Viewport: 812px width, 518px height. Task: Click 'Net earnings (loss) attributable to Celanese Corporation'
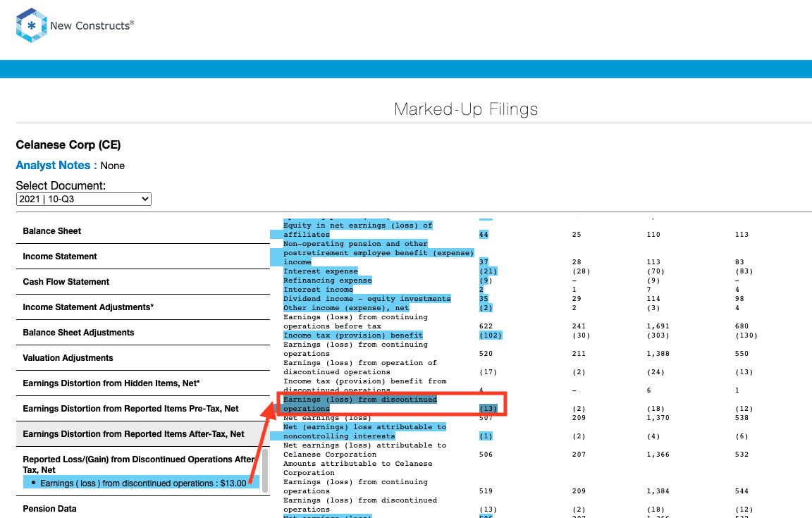point(364,450)
